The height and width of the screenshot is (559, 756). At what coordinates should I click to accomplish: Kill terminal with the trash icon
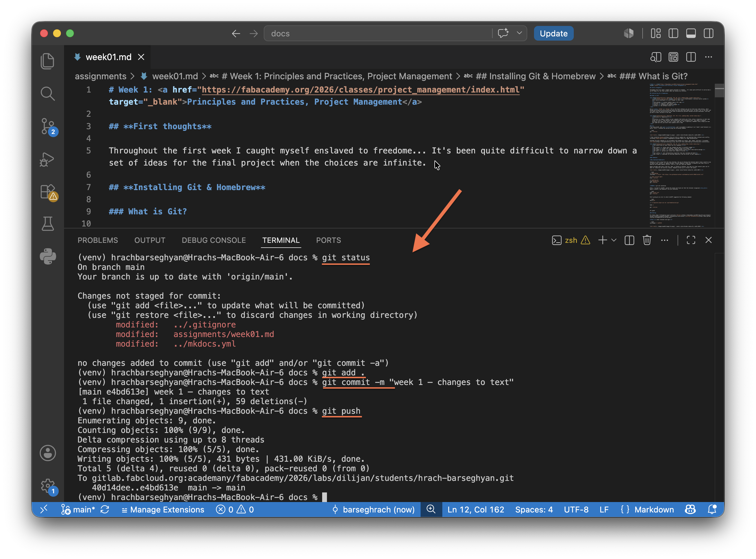coord(647,240)
